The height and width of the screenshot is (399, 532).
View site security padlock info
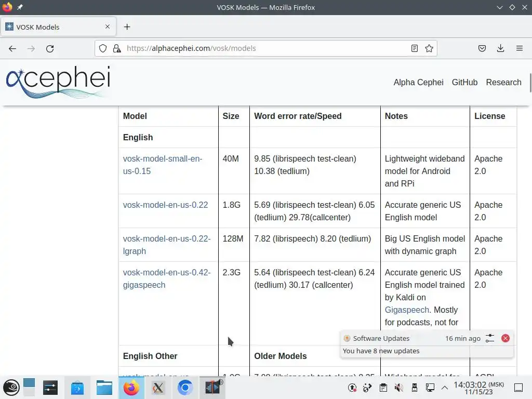[x=117, y=48]
